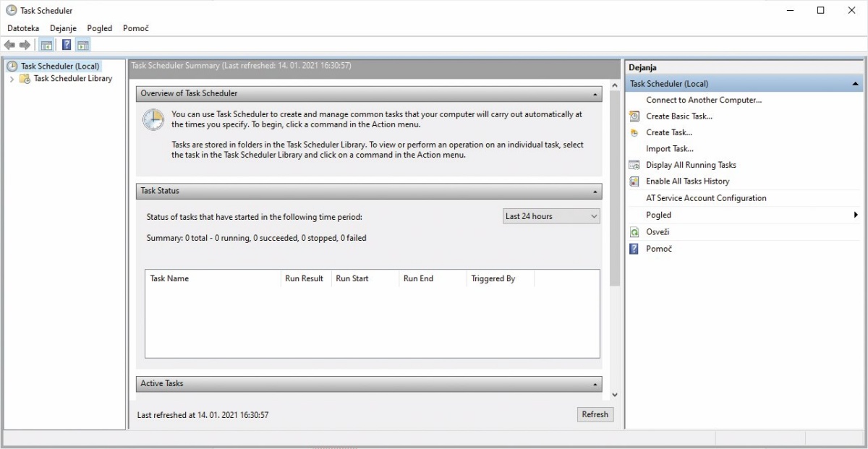Click the Task Scheduler Library folder icon

click(x=25, y=79)
